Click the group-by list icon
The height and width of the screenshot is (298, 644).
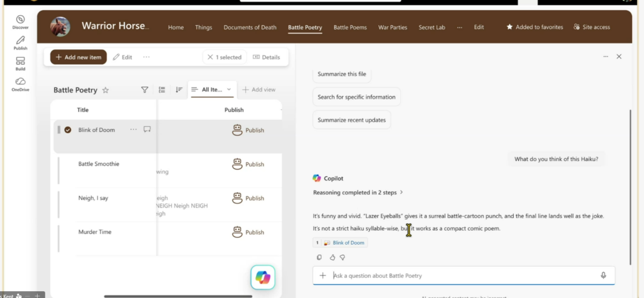coord(162,89)
